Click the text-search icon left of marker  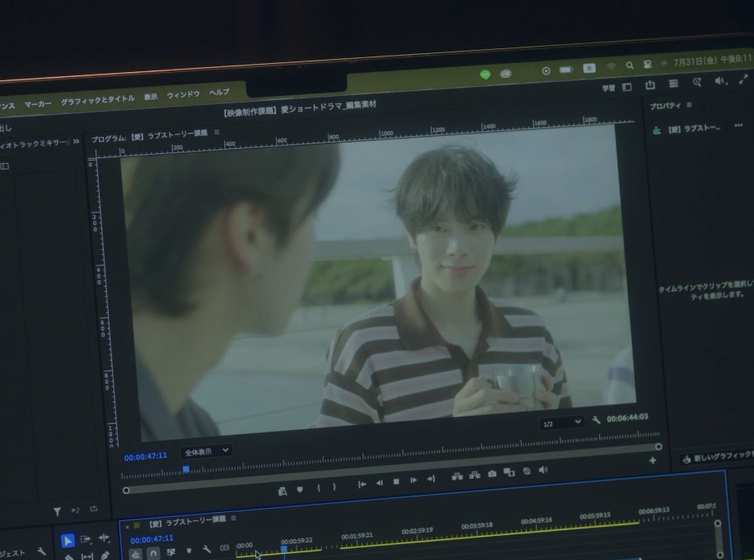[283, 491]
